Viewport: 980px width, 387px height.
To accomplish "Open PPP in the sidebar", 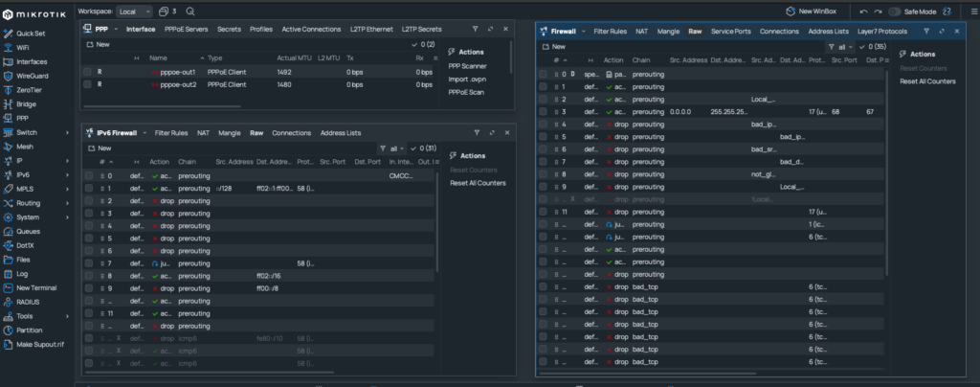I will click(x=24, y=118).
